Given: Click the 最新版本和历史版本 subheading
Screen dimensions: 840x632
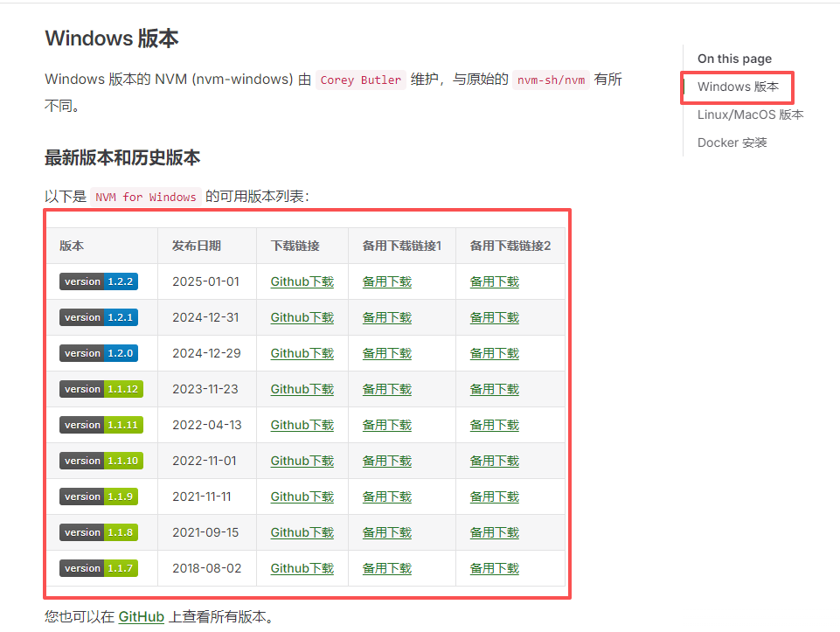Looking at the screenshot, I should pyautogui.click(x=122, y=158).
